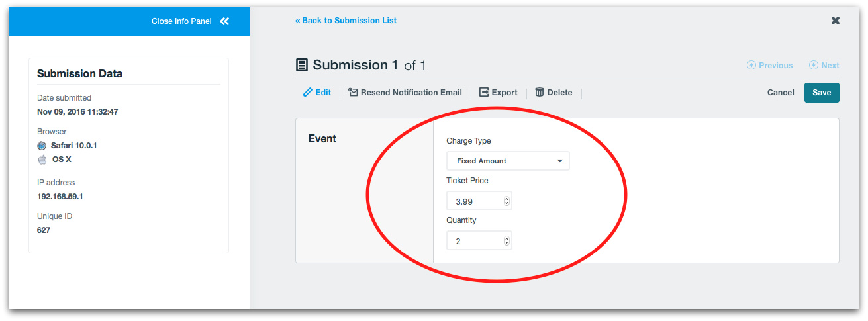Click the Export arrow icon
868x321 pixels.
(484, 93)
